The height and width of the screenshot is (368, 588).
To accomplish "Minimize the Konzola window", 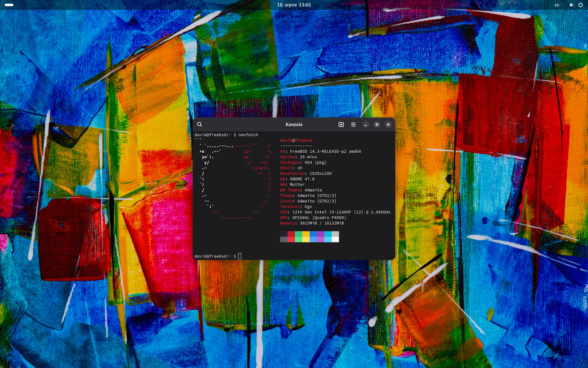I will coord(366,125).
